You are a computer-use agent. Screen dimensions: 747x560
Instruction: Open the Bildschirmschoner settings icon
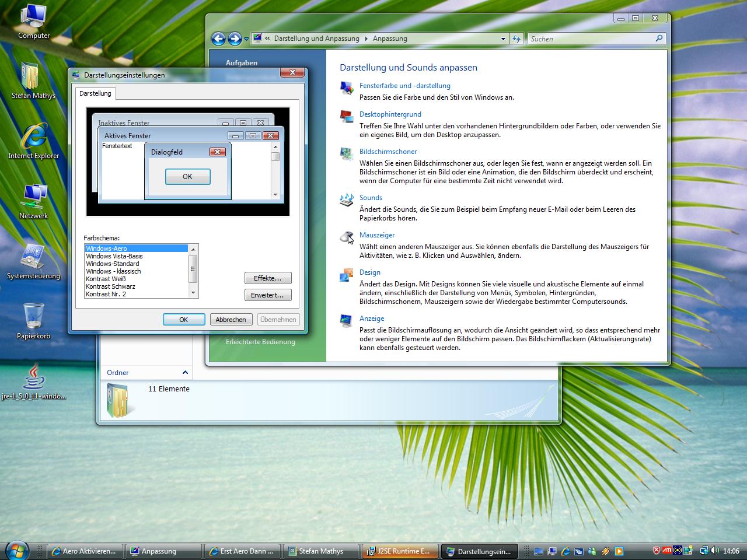pos(347,154)
